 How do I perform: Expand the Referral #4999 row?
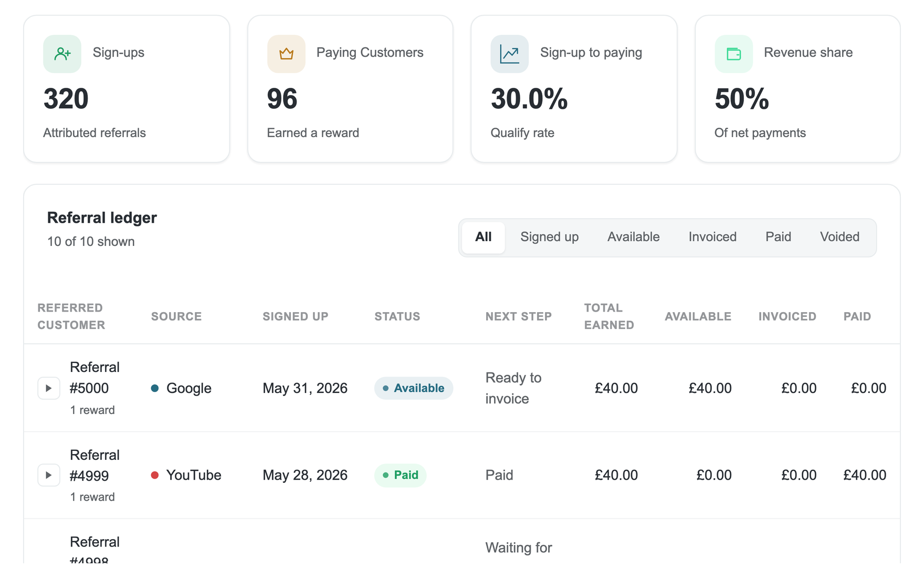point(48,475)
